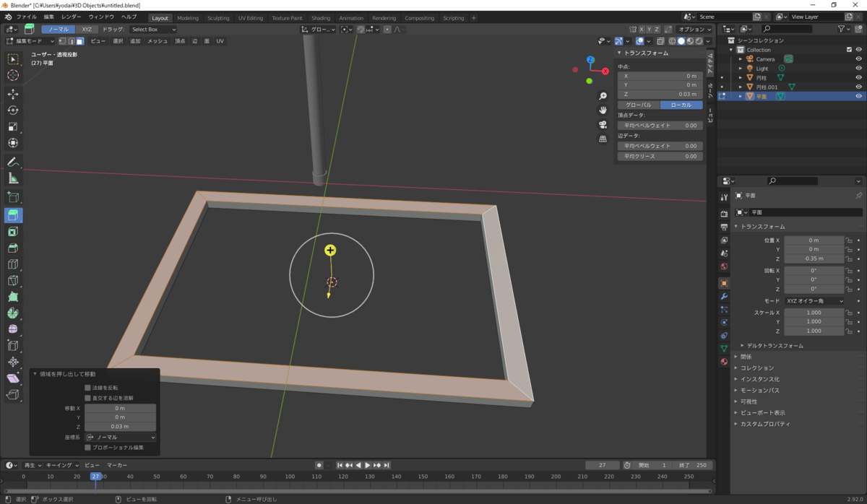Open the Material properties tab icon
The image size is (867, 504).
(x=724, y=362)
